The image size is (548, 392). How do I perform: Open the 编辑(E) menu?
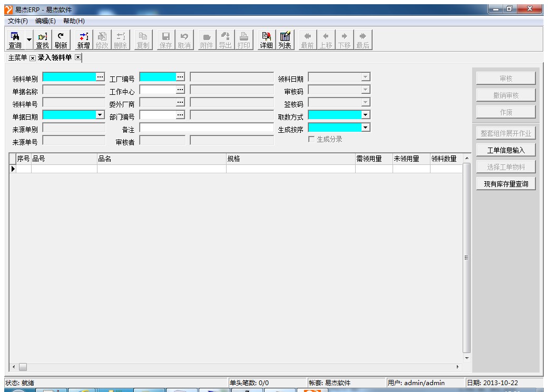coord(45,21)
